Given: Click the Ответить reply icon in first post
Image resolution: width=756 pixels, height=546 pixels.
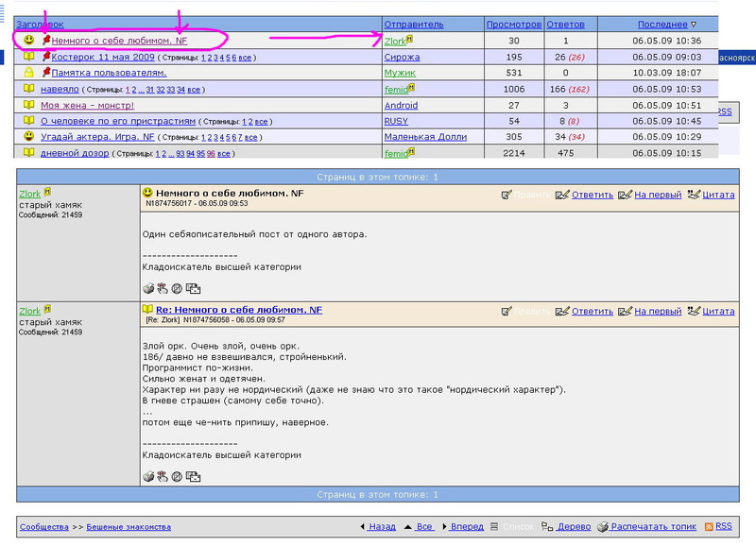Looking at the screenshot, I should click(562, 195).
